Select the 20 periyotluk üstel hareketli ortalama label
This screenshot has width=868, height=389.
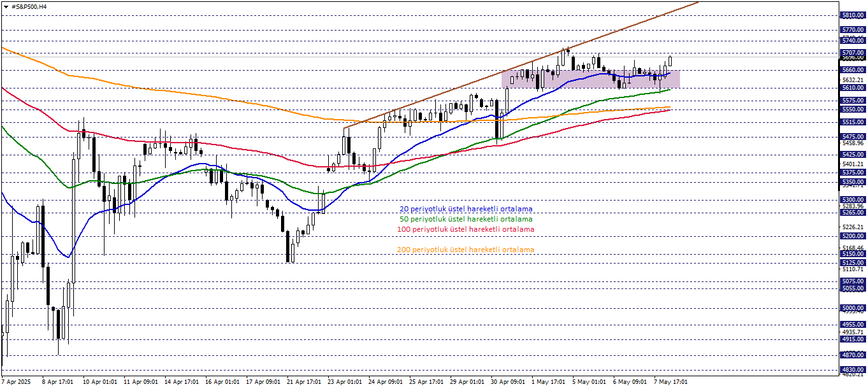[466, 209]
